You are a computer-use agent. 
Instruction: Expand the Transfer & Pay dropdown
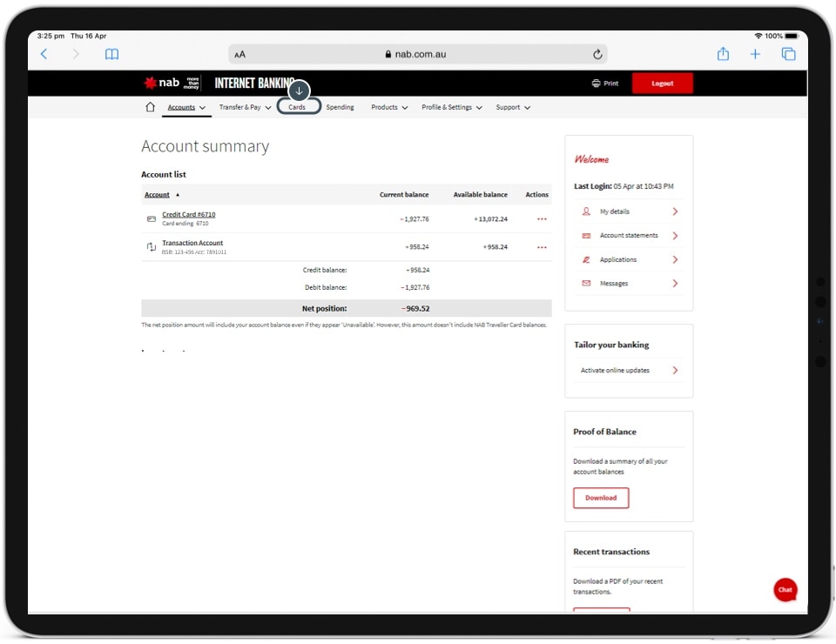[x=245, y=108]
